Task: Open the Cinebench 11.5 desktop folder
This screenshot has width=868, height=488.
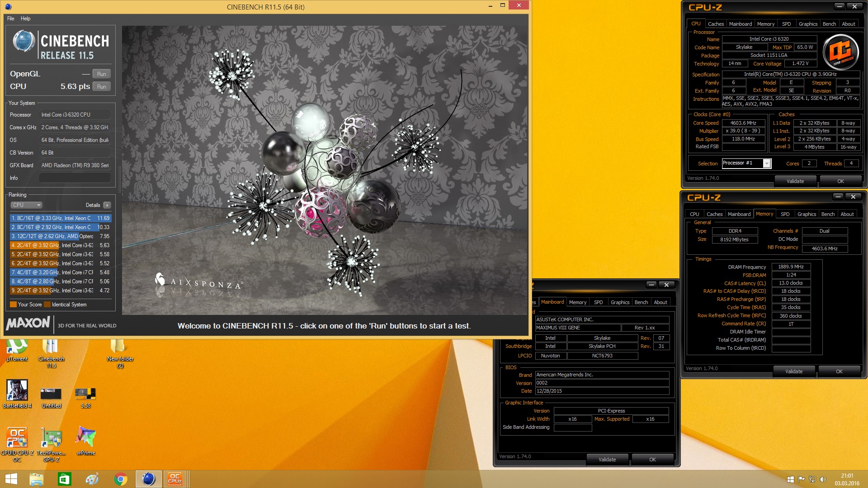Action: (51, 352)
